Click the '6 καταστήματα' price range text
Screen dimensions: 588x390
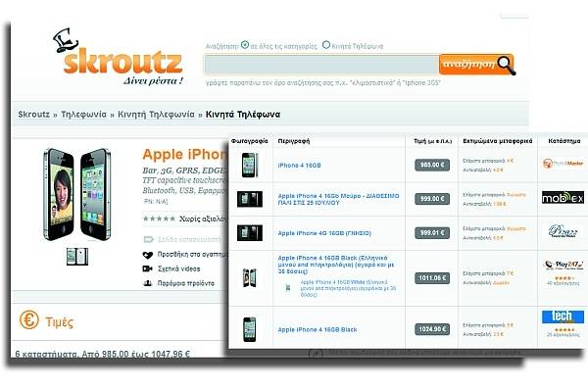(102, 354)
